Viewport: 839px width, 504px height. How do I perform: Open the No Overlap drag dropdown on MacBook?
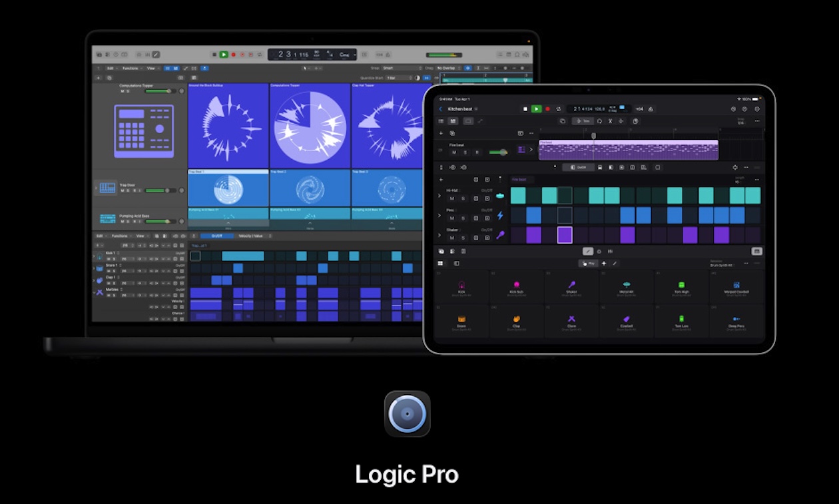(x=448, y=68)
